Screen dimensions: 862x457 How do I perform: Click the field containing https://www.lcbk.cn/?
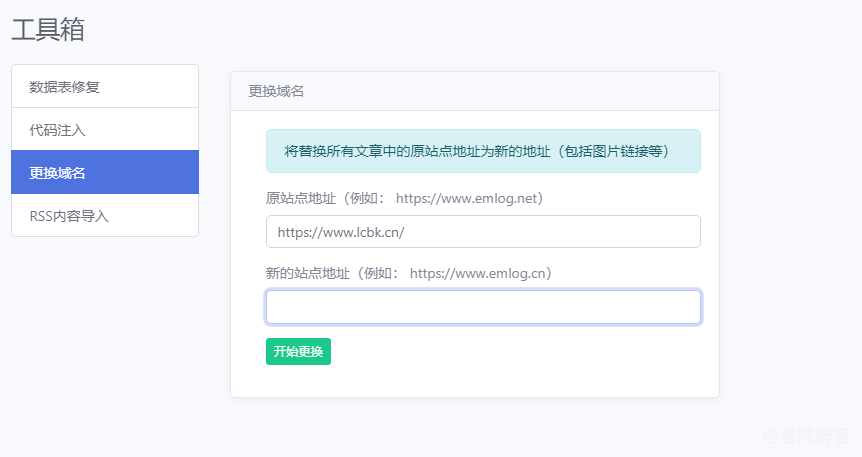[x=483, y=232]
